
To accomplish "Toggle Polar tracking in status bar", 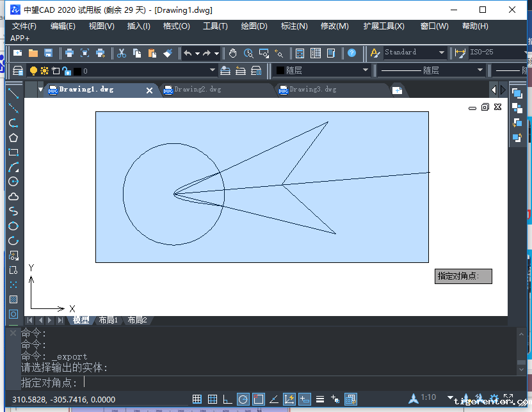I will tap(243, 399).
